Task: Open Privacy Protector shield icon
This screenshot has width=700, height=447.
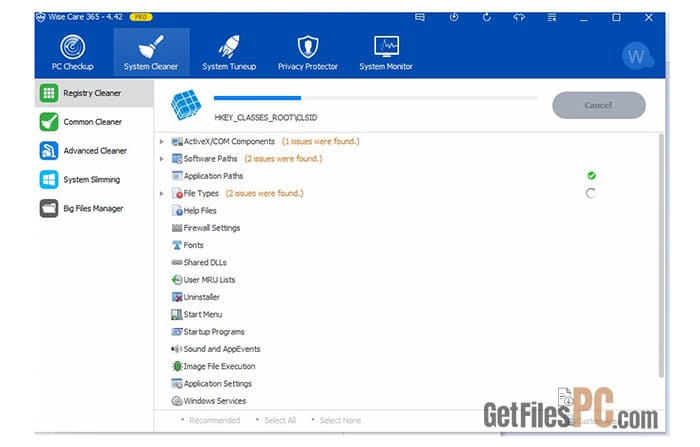Action: pos(308,46)
